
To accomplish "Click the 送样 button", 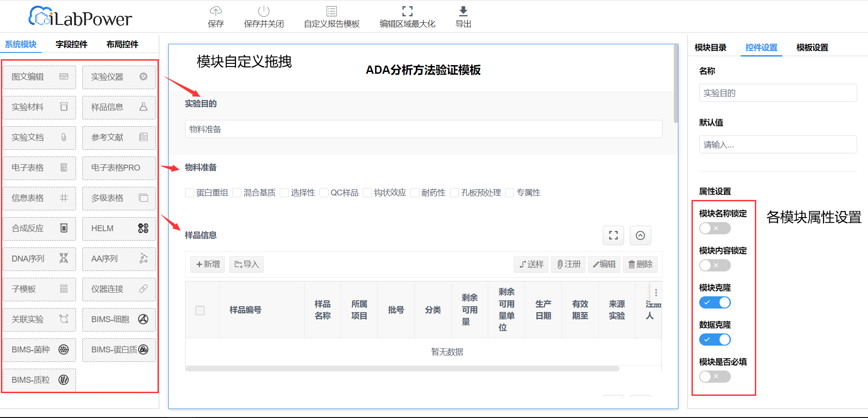I will [531, 264].
